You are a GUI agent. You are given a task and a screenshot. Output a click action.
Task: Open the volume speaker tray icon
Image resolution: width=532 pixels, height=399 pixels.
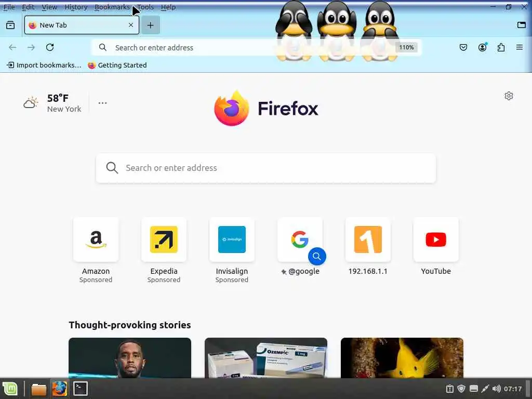[496, 389]
